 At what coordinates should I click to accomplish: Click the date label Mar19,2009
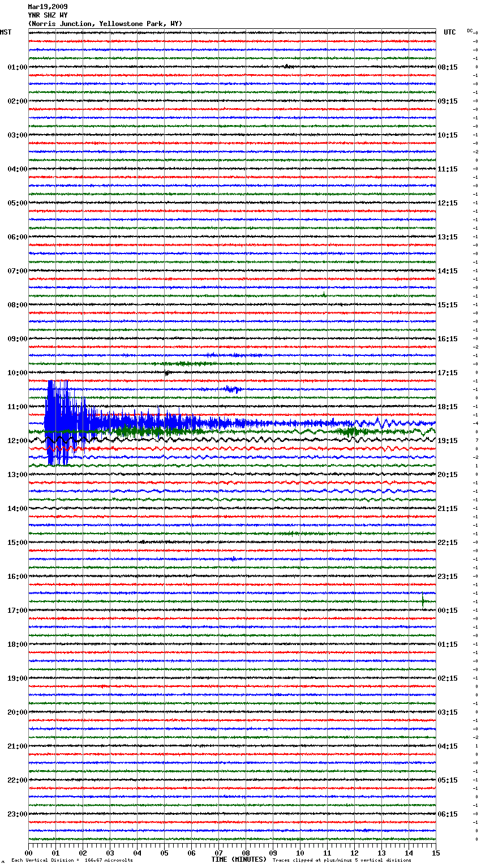point(48,7)
